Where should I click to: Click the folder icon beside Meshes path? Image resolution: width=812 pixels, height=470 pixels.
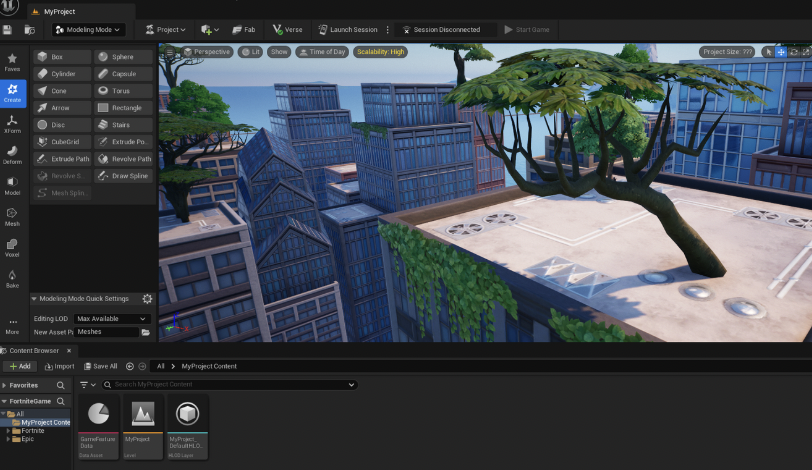click(146, 332)
